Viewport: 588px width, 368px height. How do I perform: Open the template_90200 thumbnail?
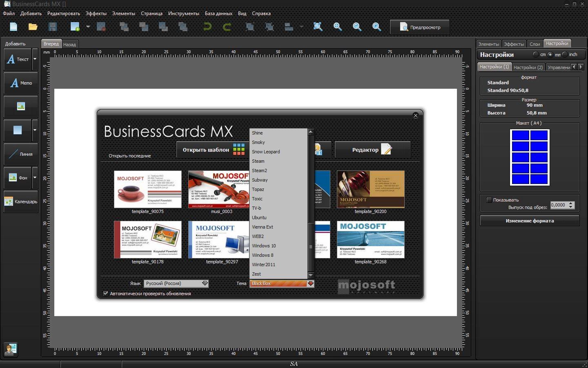[370, 190]
